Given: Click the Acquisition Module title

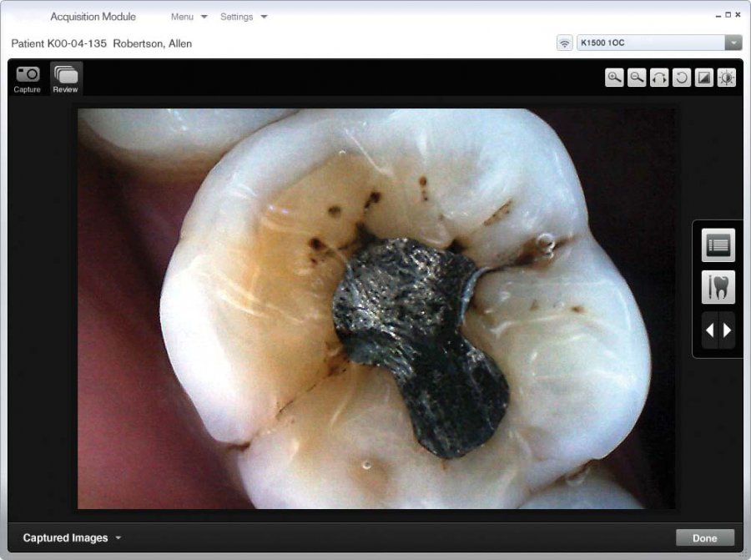Looking at the screenshot, I should click(93, 17).
